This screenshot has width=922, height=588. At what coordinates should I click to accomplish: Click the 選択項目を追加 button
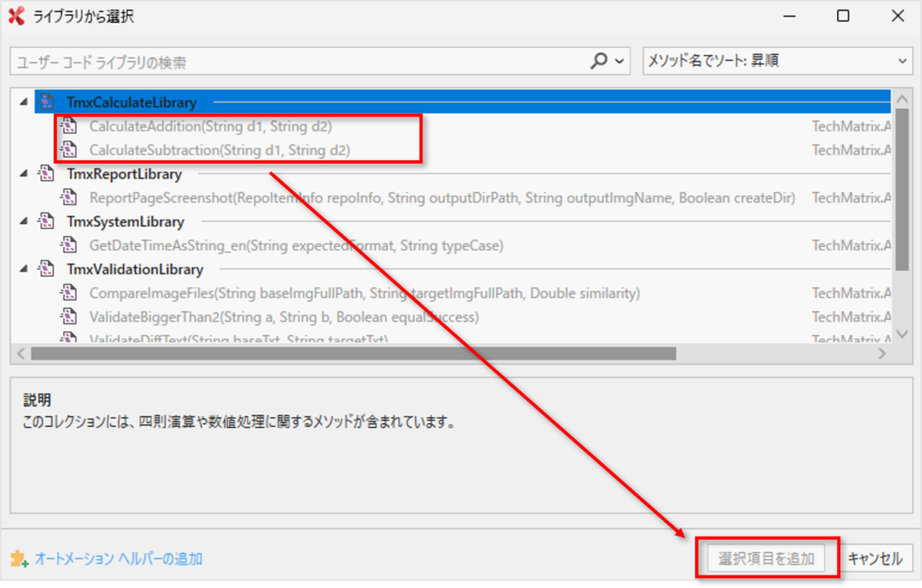pyautogui.click(x=766, y=558)
